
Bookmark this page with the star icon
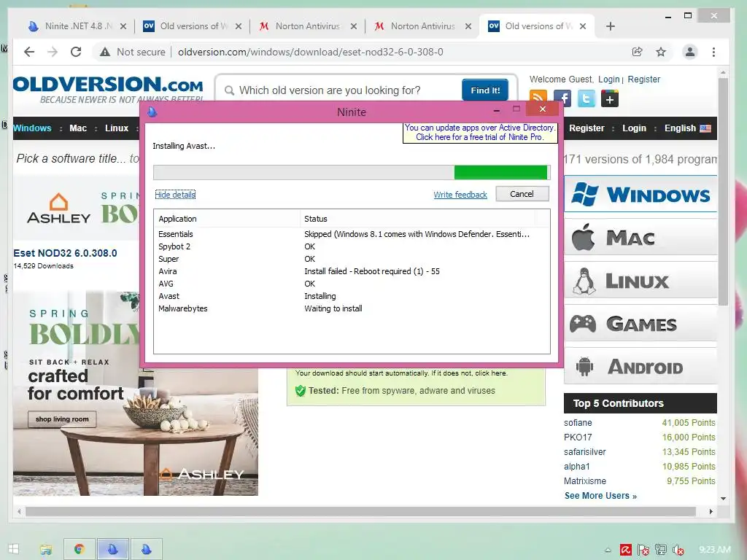661,52
